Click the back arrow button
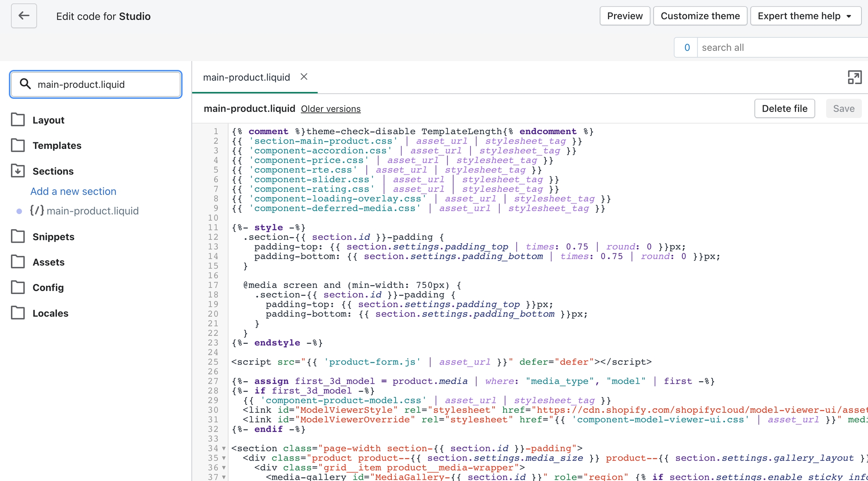The width and height of the screenshot is (868, 481). pos(24,16)
